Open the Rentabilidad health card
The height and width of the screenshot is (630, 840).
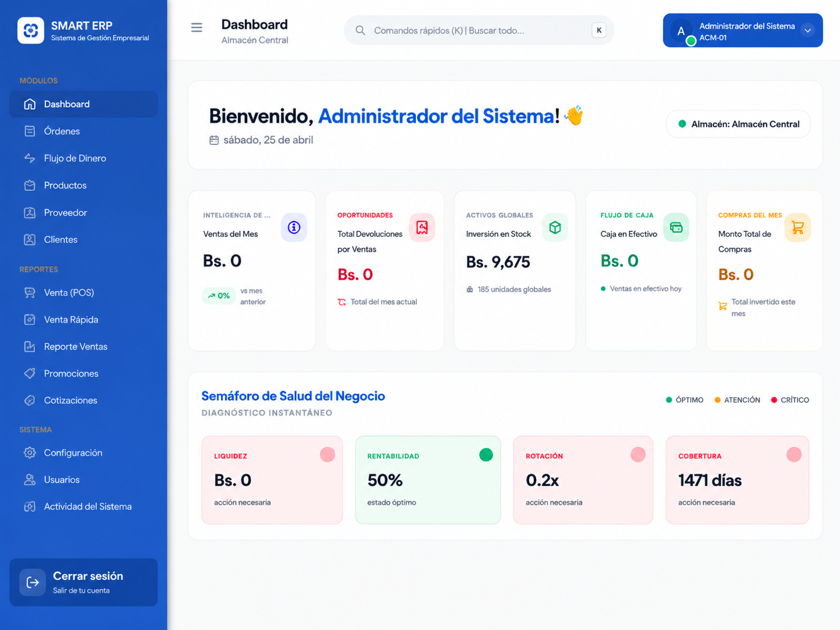(x=428, y=480)
